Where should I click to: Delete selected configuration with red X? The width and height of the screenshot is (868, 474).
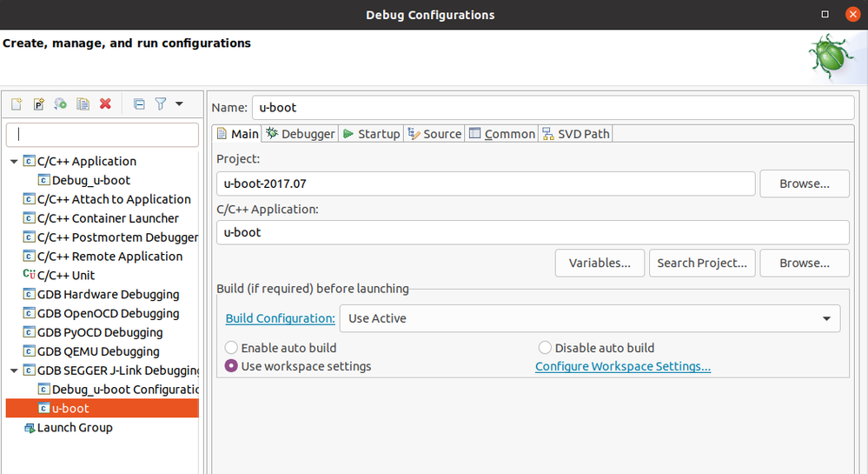click(105, 103)
